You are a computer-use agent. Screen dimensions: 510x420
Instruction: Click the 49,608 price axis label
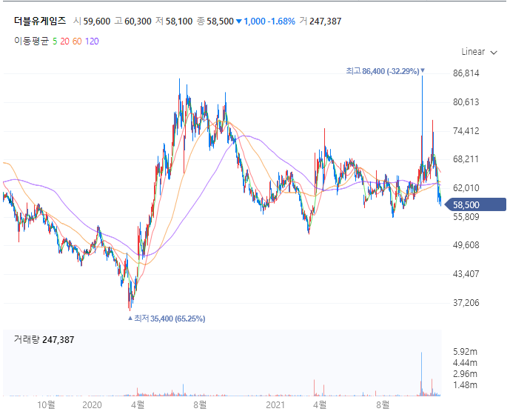click(x=466, y=245)
